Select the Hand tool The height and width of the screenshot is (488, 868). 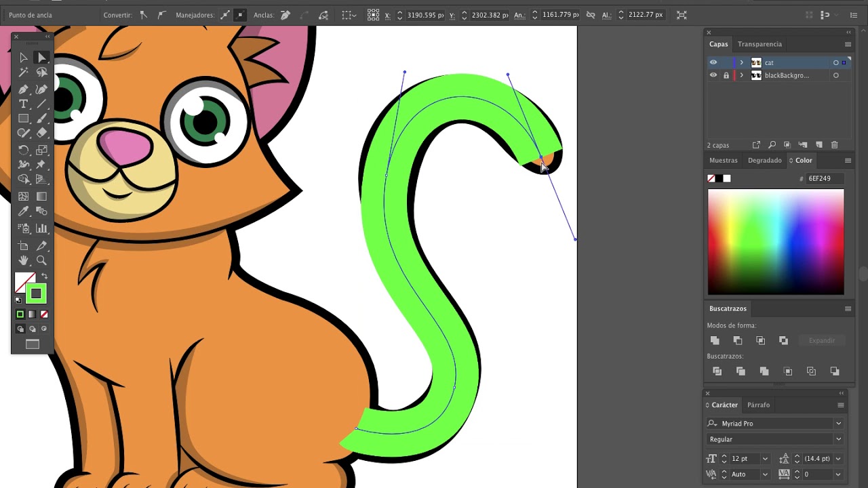23,260
